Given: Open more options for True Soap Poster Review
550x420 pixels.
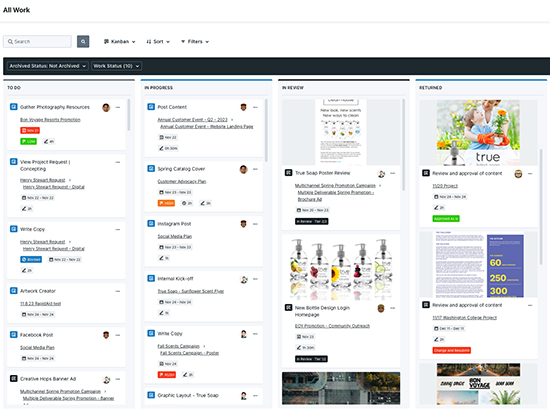Looking at the screenshot, I should [x=393, y=173].
